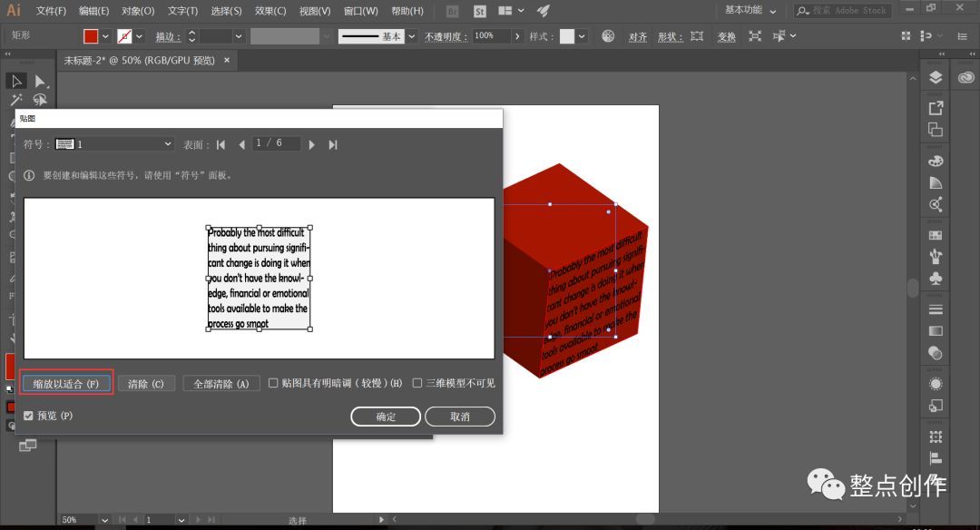Click the 不透明度 100% input field

pos(491,36)
